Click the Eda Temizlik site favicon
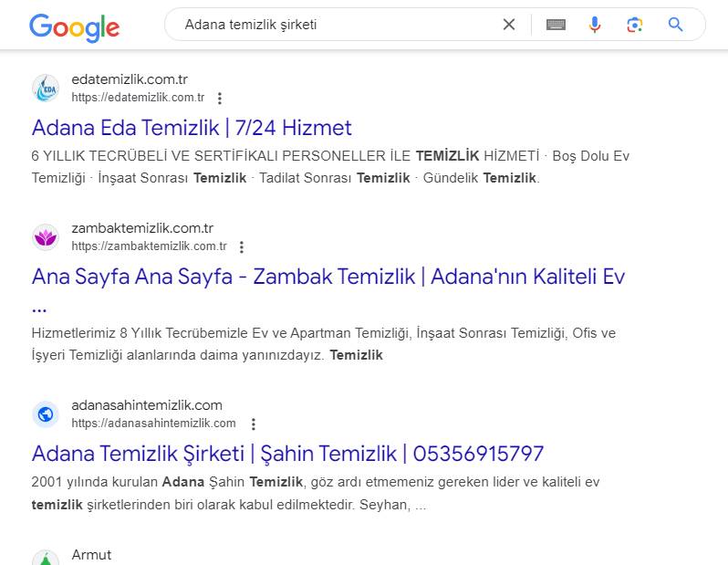The width and height of the screenshot is (728, 565). tap(46, 89)
